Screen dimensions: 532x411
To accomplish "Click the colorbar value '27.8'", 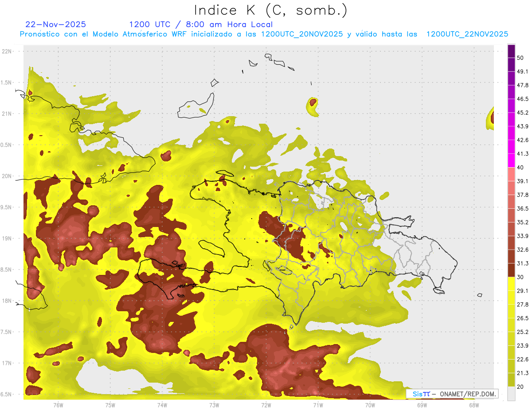I will [x=523, y=305].
